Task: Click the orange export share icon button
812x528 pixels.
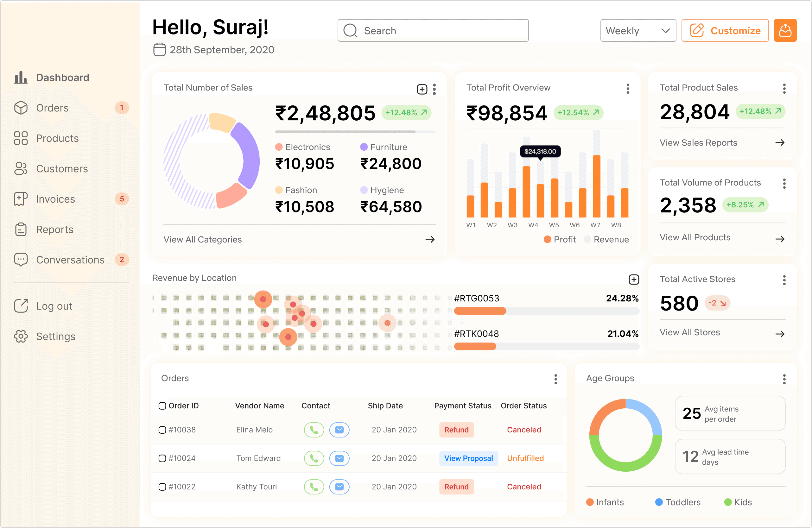Action: (x=785, y=31)
